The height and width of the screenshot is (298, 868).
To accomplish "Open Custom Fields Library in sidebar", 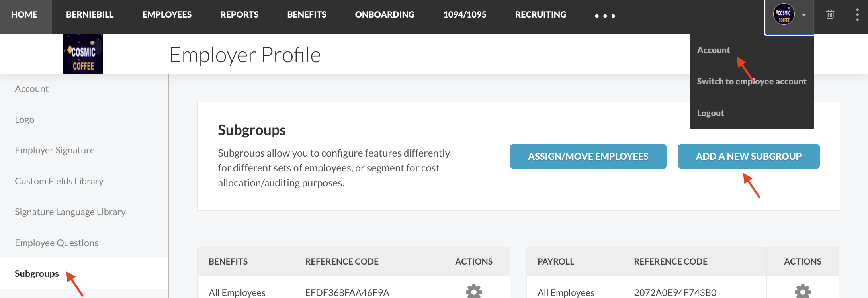I will [x=59, y=181].
